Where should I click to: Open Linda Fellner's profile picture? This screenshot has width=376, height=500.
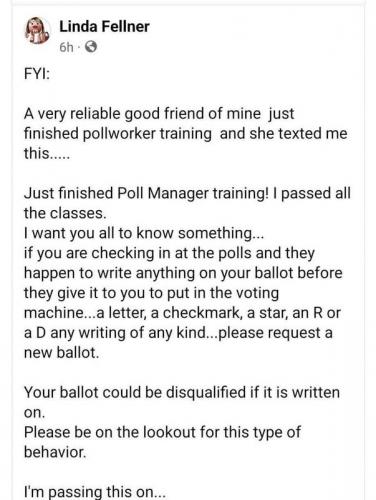37,31
